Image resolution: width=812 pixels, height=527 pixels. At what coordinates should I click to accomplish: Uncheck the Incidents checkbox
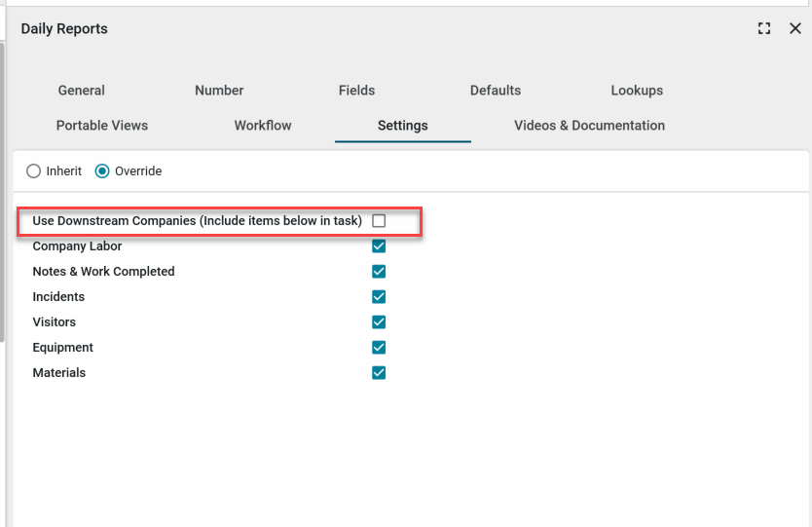pos(379,297)
